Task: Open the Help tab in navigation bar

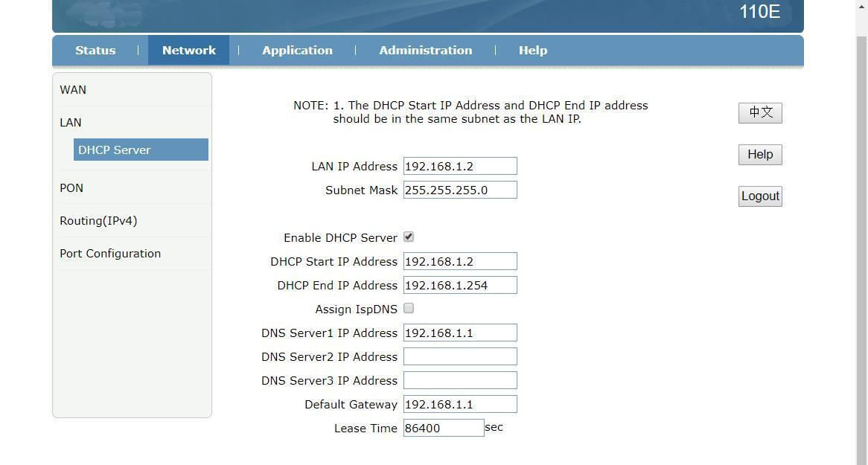Action: pyautogui.click(x=532, y=51)
